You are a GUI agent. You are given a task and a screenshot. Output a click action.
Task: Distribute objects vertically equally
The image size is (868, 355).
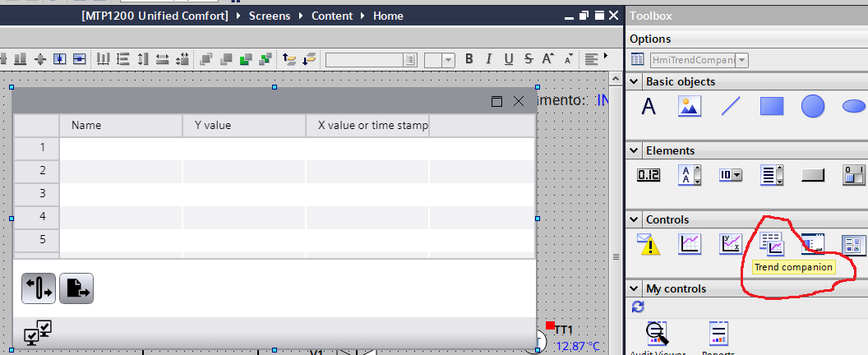(123, 58)
